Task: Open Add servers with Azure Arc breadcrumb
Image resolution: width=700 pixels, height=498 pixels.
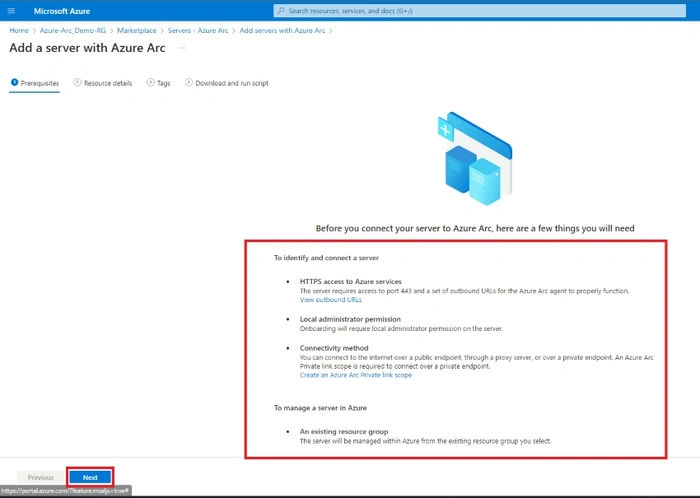Action: click(x=282, y=30)
